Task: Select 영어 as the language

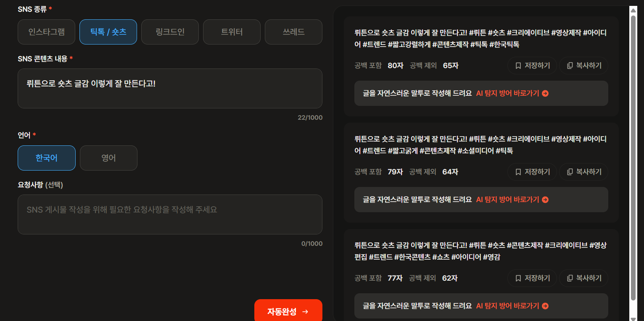Action: [108, 158]
